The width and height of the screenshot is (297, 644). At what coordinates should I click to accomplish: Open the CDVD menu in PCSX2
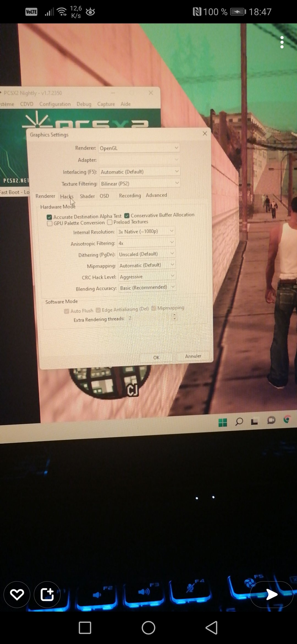(27, 104)
